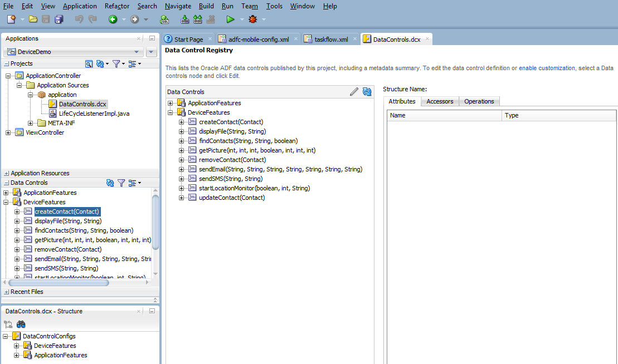Open the DeviceDemo application dropdown
Viewport: 618px width, 364px height.
point(137,52)
